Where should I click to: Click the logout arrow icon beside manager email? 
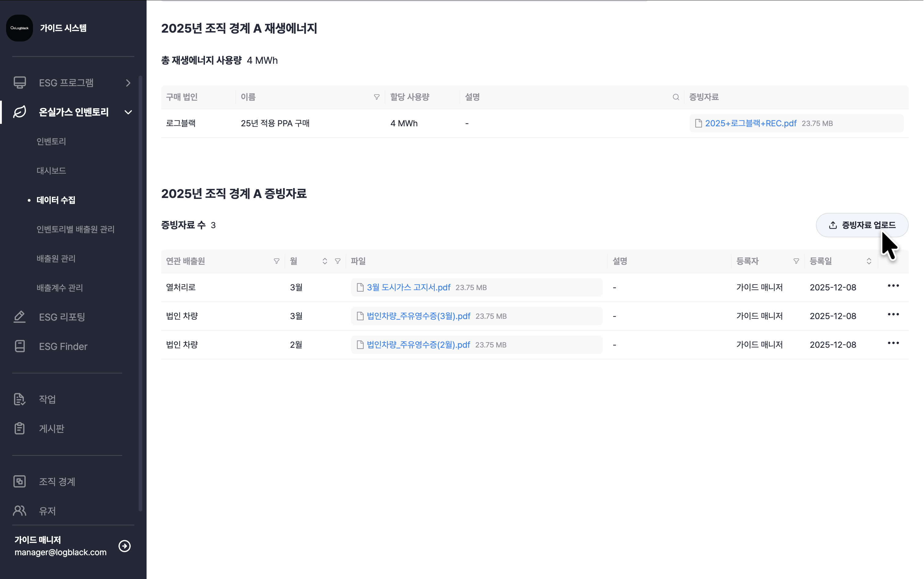pyautogui.click(x=125, y=546)
